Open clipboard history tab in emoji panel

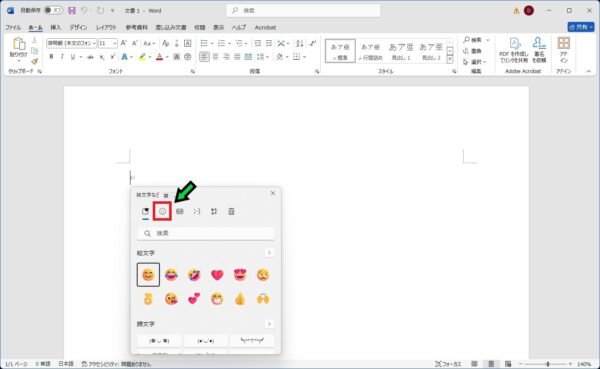(231, 211)
